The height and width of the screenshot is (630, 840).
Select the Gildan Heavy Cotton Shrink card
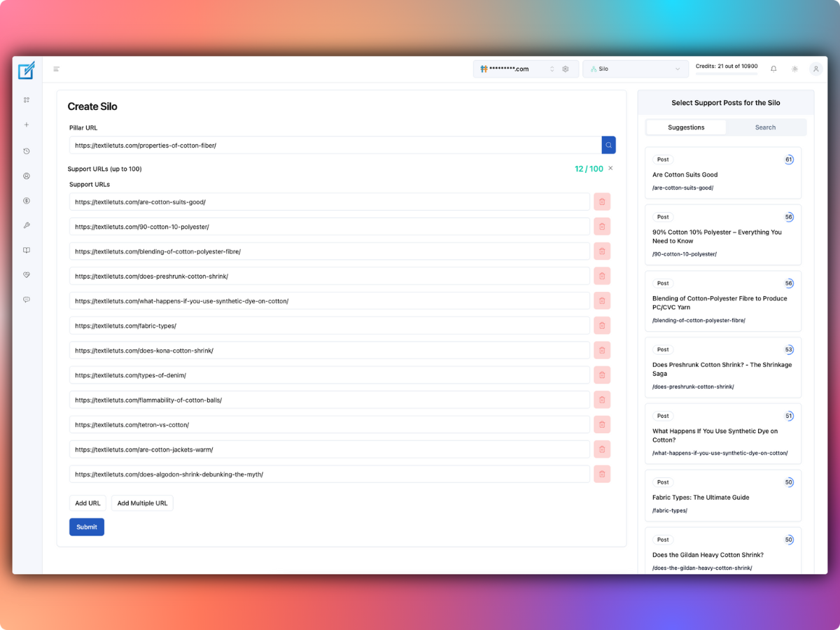coord(723,551)
